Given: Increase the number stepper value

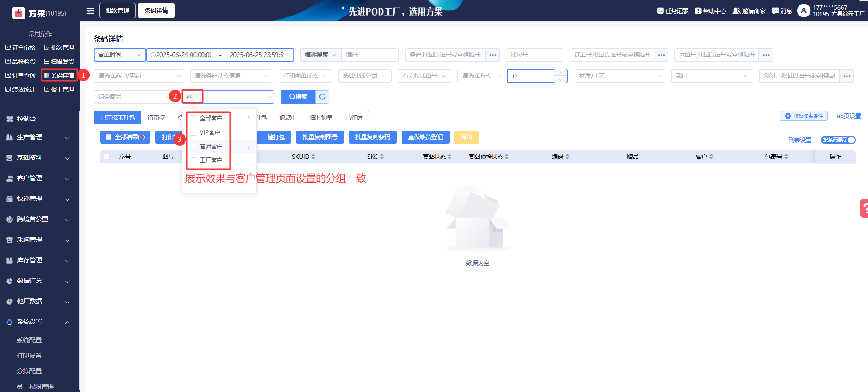Looking at the screenshot, I should pos(561,73).
